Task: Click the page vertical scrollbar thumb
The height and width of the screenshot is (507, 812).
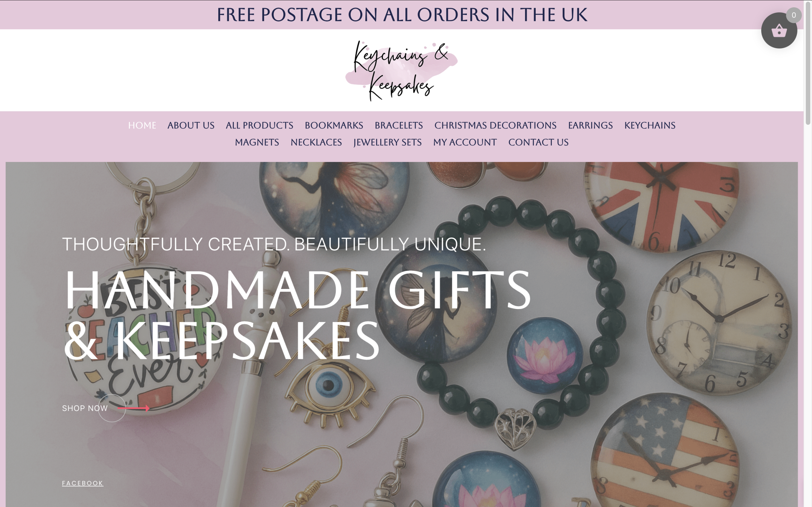Action: pos(808,63)
